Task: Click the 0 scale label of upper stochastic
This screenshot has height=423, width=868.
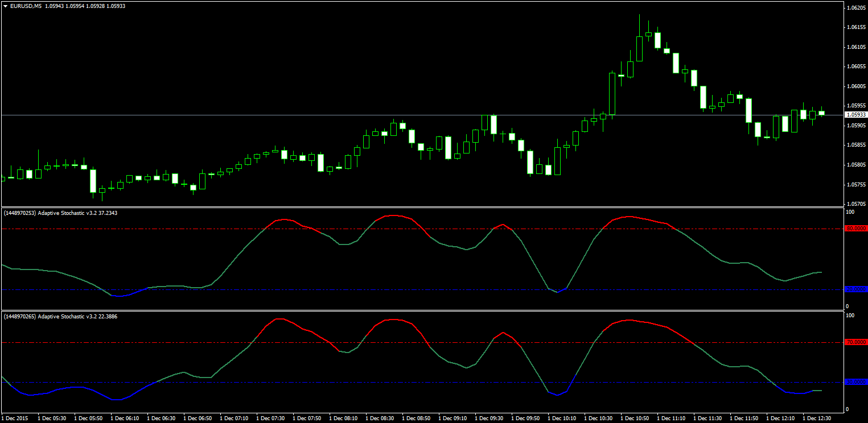Action: [x=848, y=305]
